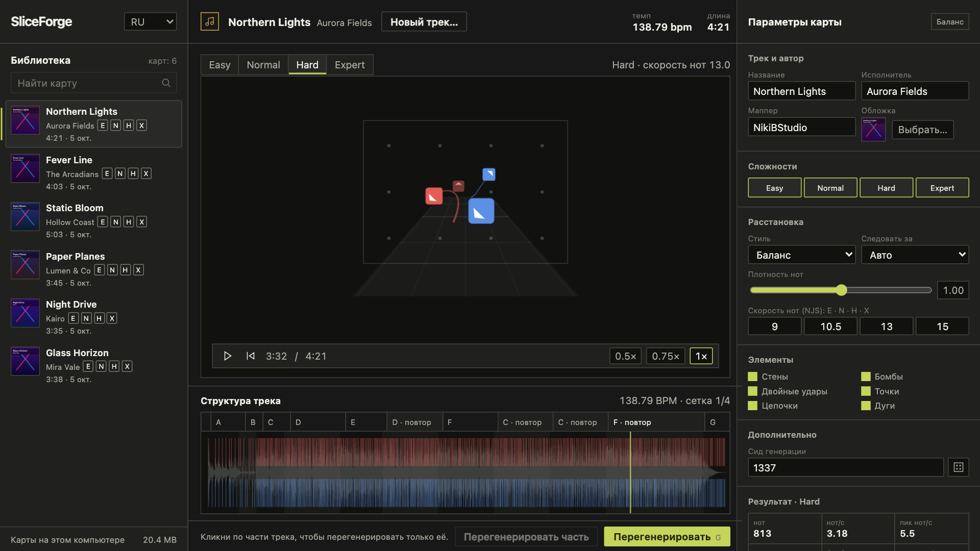
Task: Toggle the Бомбы checkbox
Action: point(866,377)
